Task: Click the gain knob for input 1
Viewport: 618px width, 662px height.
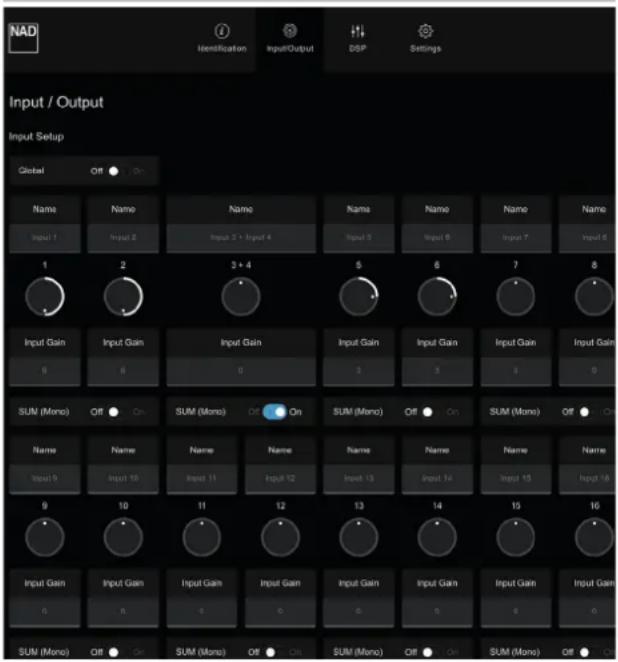Action: click(45, 296)
